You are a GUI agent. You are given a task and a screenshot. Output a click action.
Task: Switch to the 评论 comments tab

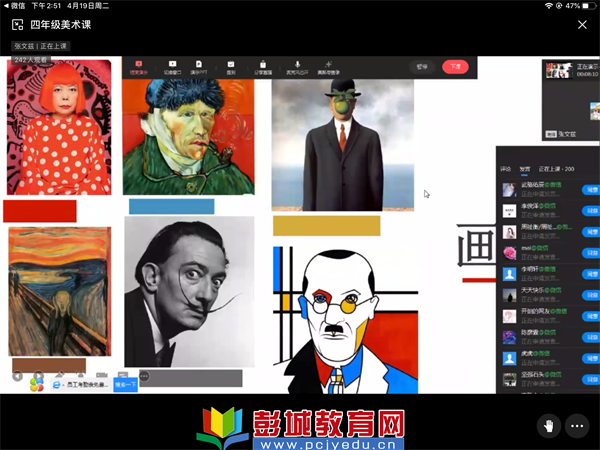point(505,169)
